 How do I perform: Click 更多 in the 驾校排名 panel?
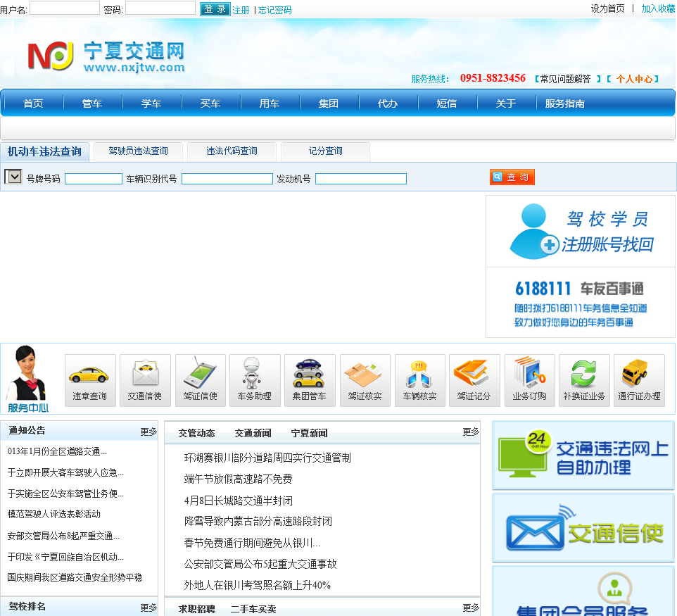(x=148, y=608)
